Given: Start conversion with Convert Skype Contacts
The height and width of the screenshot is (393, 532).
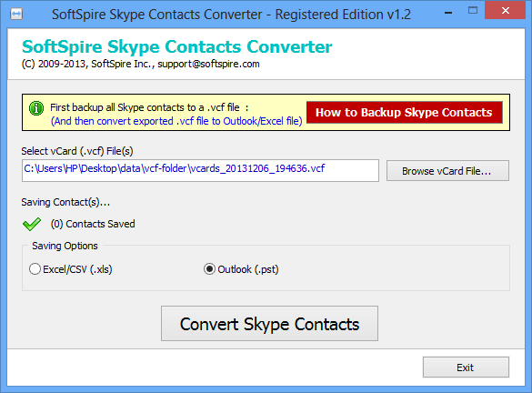Looking at the screenshot, I should pyautogui.click(x=269, y=324).
